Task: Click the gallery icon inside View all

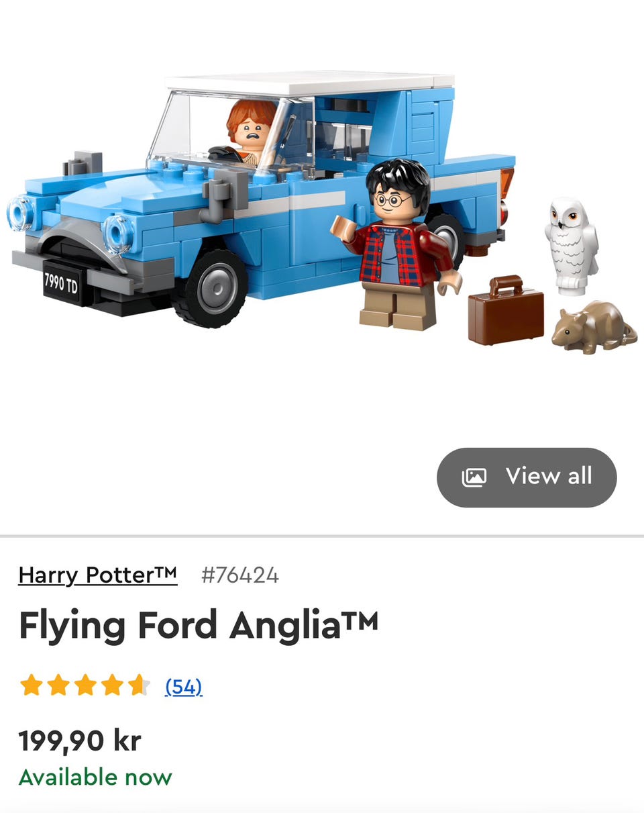Action: tap(474, 477)
